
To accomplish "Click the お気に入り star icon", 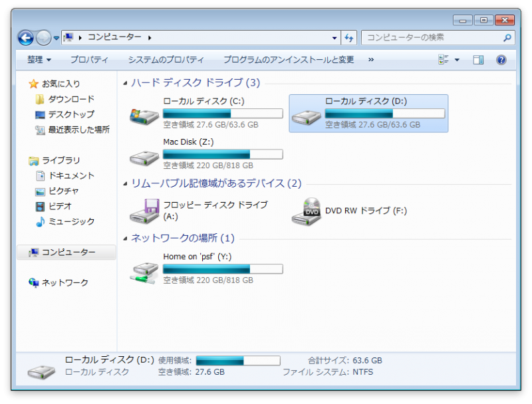I will pyautogui.click(x=33, y=84).
